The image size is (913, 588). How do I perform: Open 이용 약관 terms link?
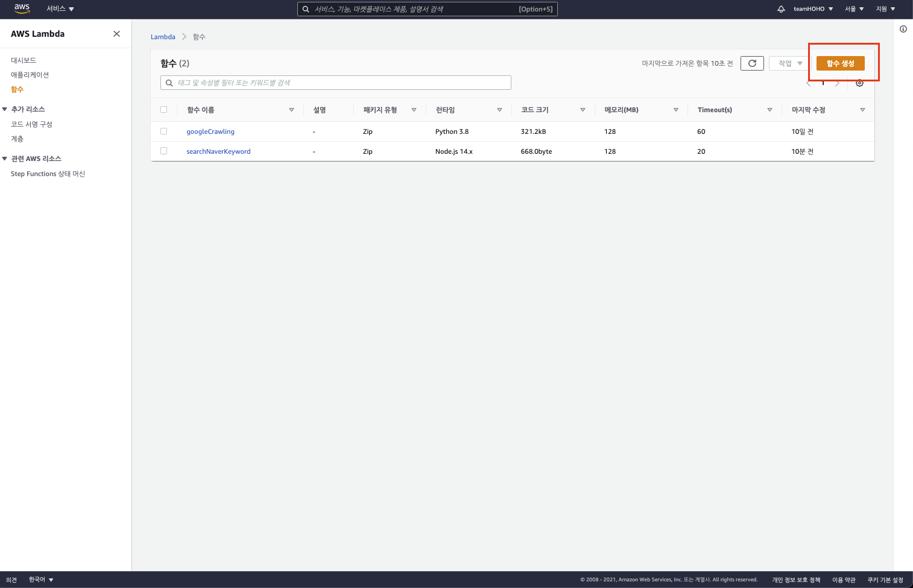[x=844, y=580]
